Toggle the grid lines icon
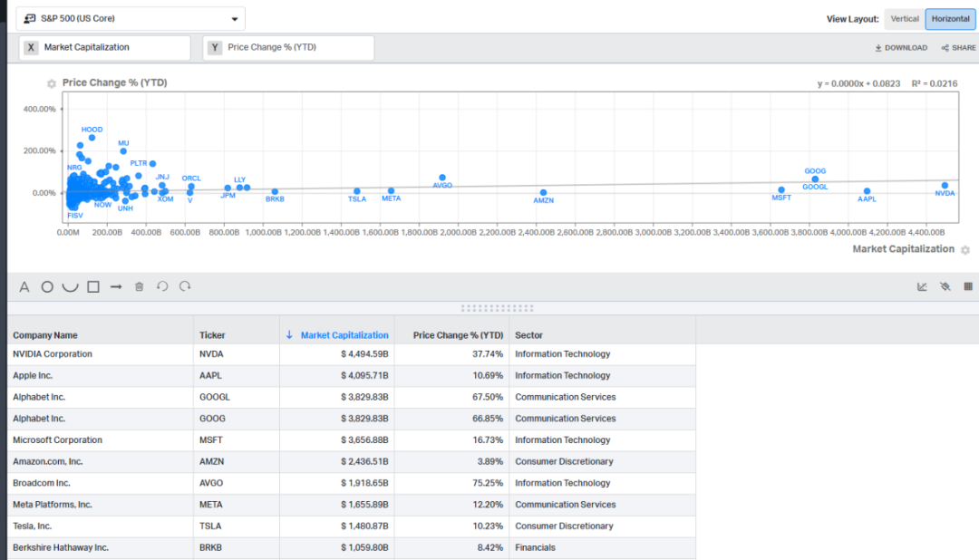Image resolution: width=979 pixels, height=560 pixels. pos(967,287)
